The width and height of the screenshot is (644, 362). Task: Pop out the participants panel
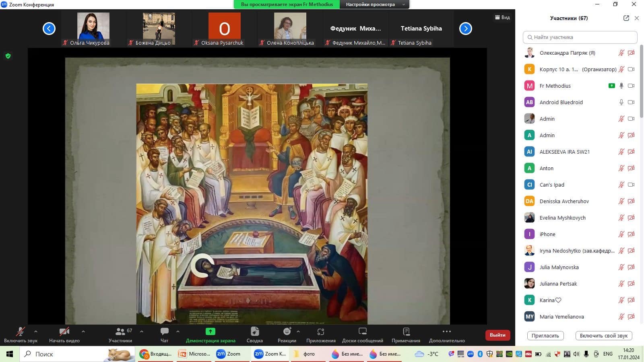[x=626, y=18]
